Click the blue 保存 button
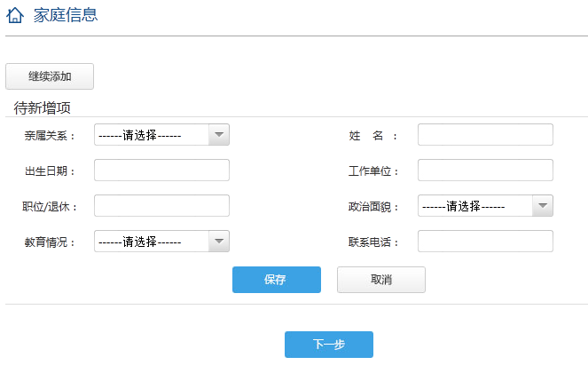 point(277,280)
